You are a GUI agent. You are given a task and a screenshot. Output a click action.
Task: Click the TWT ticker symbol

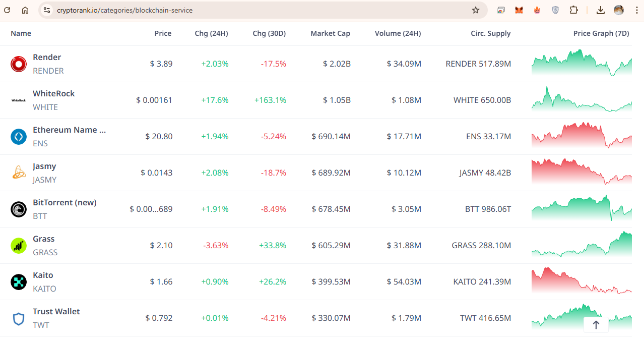[41, 325]
